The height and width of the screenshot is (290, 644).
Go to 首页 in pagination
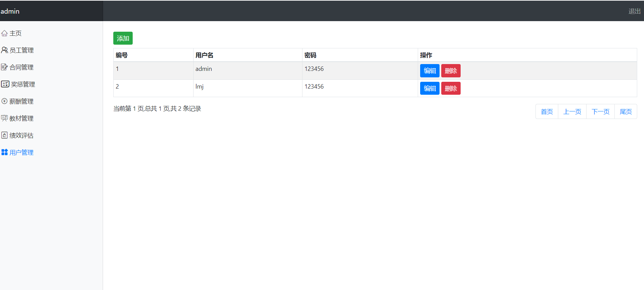pos(547,111)
